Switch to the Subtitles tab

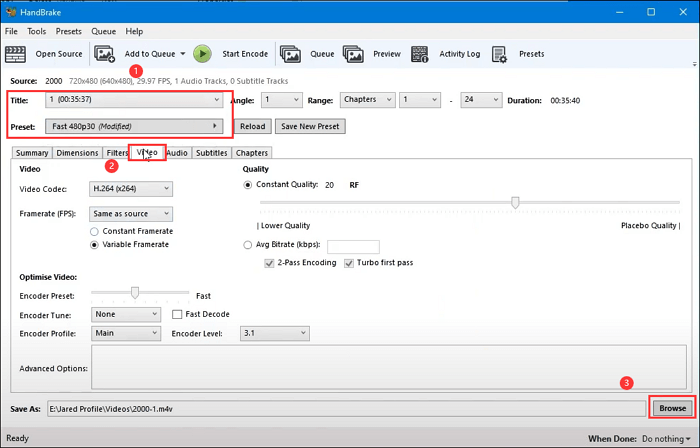tap(211, 153)
